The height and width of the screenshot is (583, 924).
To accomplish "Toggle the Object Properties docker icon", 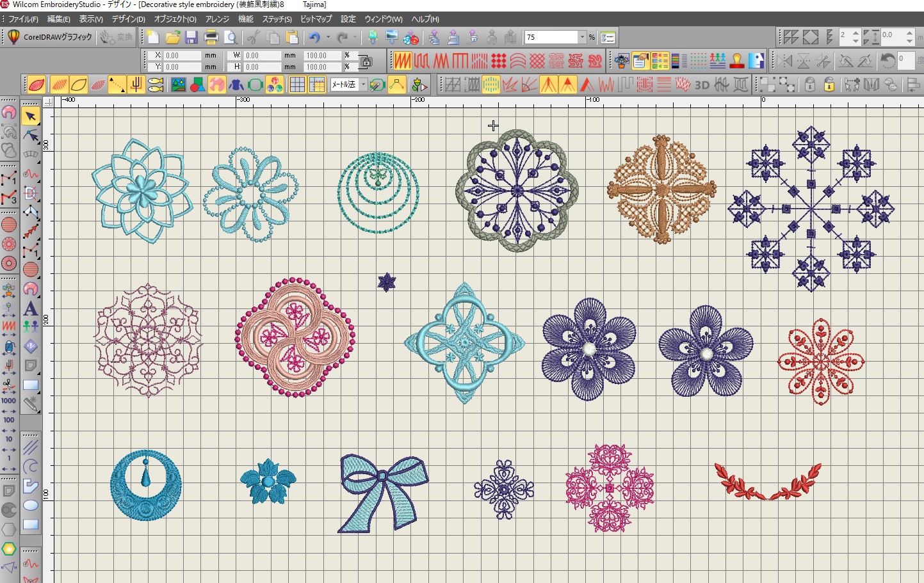I will [x=640, y=61].
